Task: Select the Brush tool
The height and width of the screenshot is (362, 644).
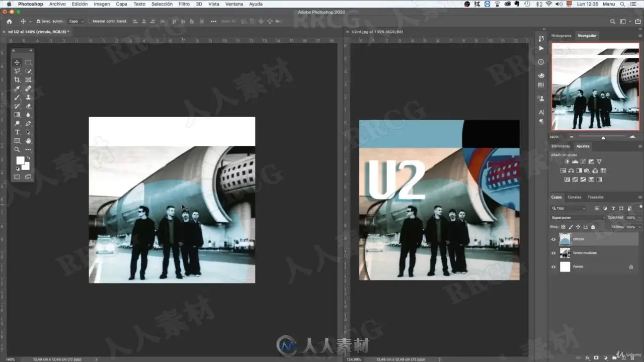Action: click(x=17, y=97)
